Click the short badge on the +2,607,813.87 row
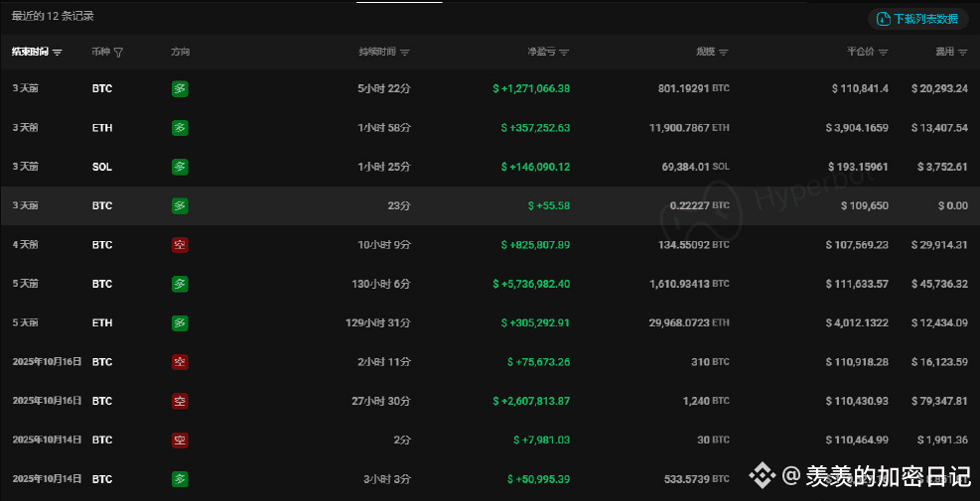980x501 pixels. click(180, 401)
